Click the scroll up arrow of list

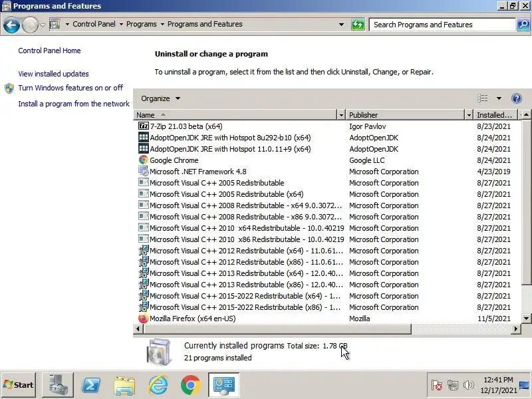tap(526, 115)
